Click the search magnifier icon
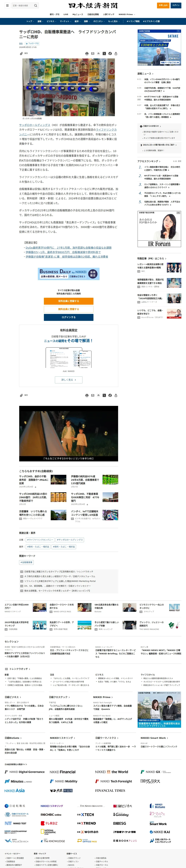This screenshot has width=186, height=868. [x=35, y=5]
